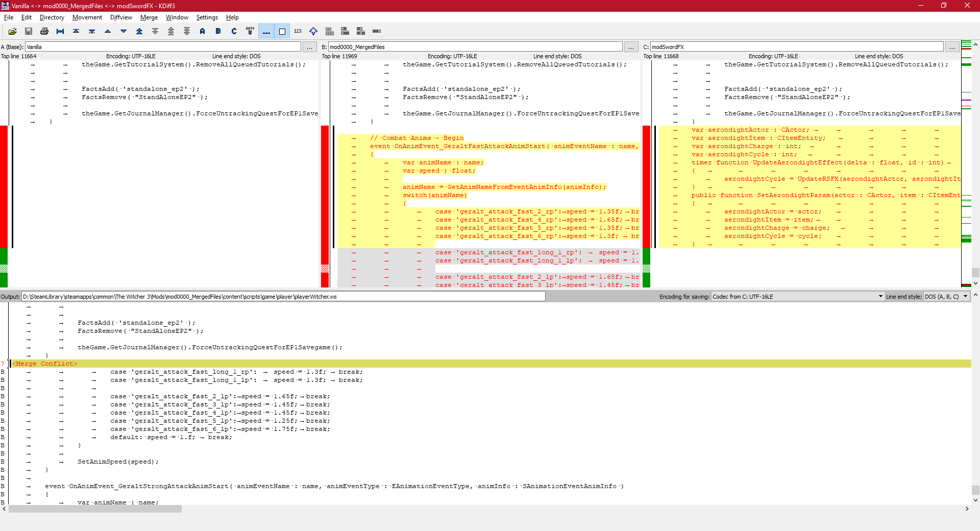The image size is (980, 531).
Task: Go to the next delta arrow
Action: point(124,31)
